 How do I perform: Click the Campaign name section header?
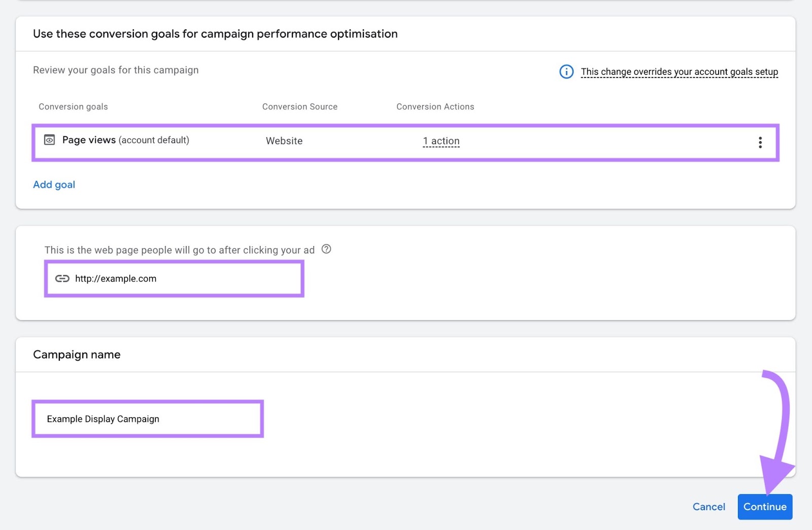pos(77,354)
